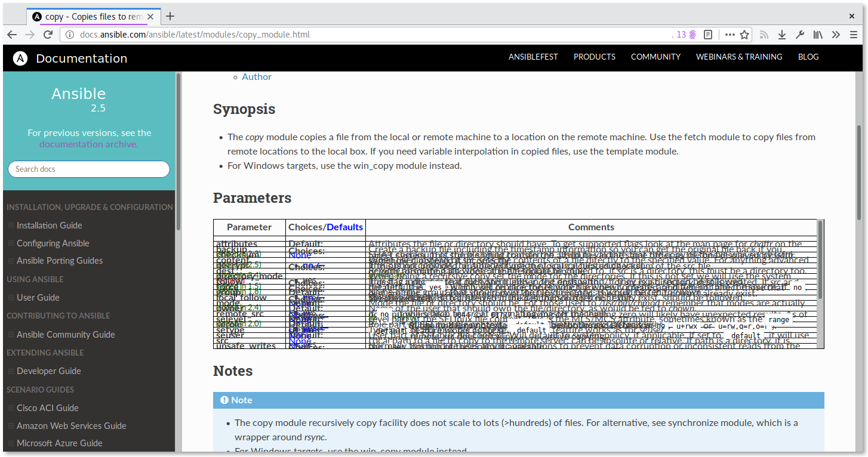Click the purple fingerprint icon in address bar
Image resolution: width=868 pixels, height=457 pixels.
pos(692,35)
